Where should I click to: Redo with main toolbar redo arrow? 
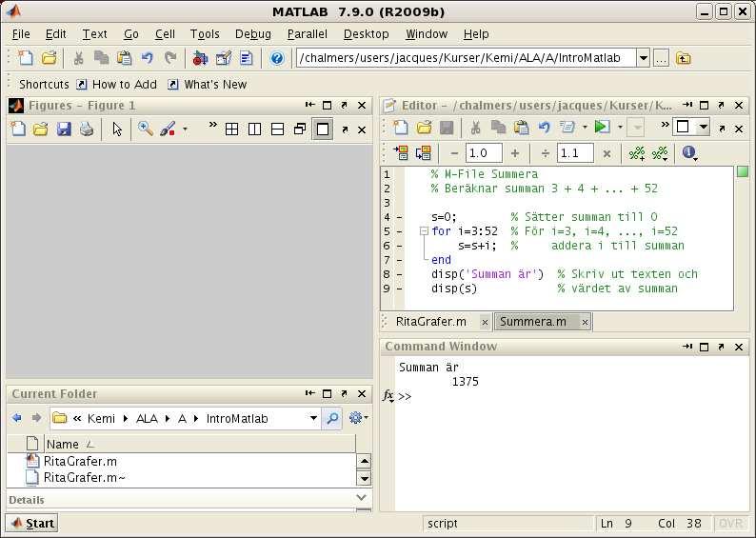(x=170, y=58)
